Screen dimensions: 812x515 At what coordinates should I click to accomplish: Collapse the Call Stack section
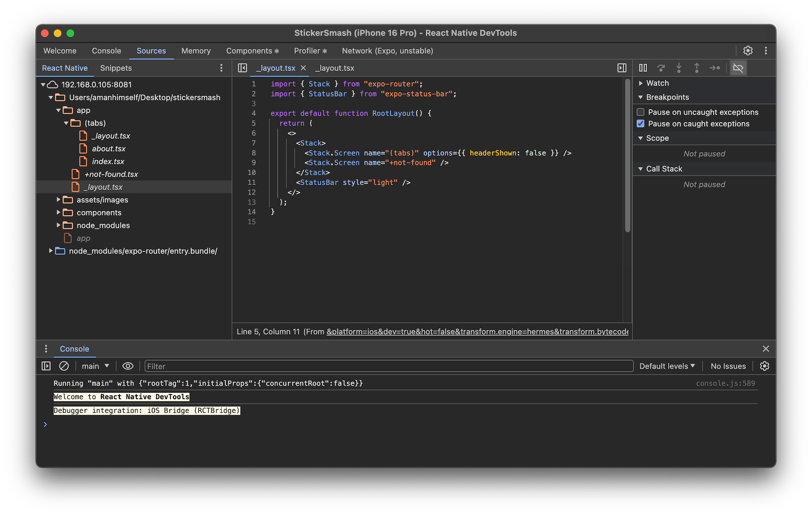click(641, 168)
